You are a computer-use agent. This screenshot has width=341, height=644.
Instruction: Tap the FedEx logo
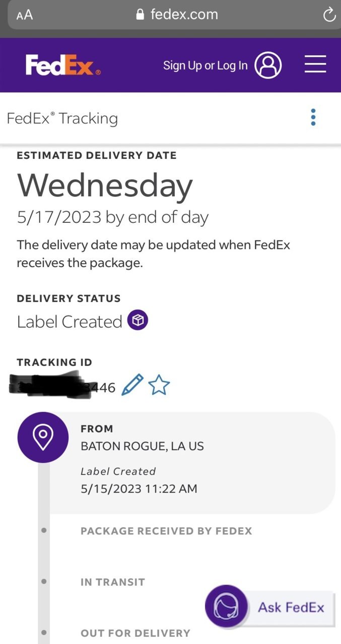[x=63, y=65]
